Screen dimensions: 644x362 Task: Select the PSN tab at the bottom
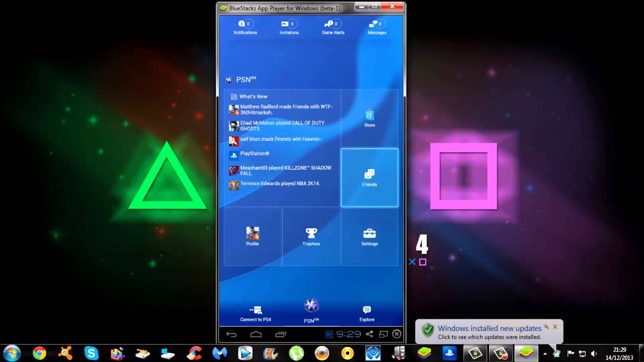pos(311,311)
